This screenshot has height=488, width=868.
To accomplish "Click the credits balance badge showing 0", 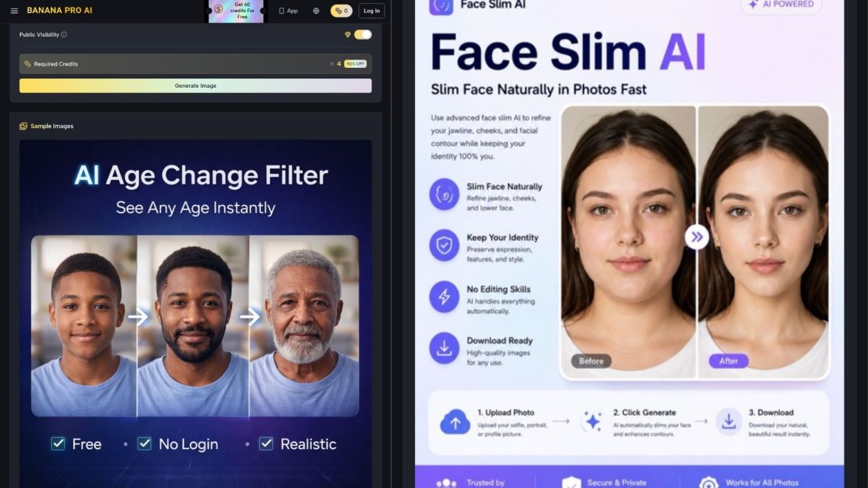I will tap(341, 11).
